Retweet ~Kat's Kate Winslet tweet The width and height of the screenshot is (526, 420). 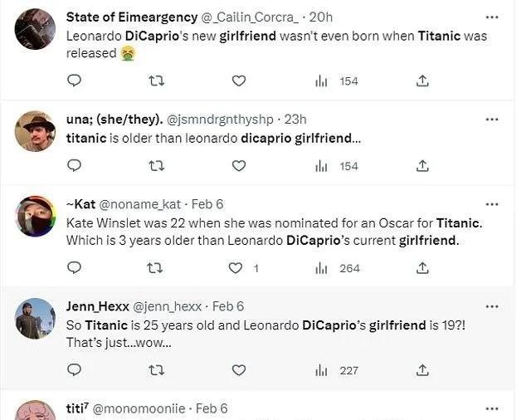tap(156, 268)
